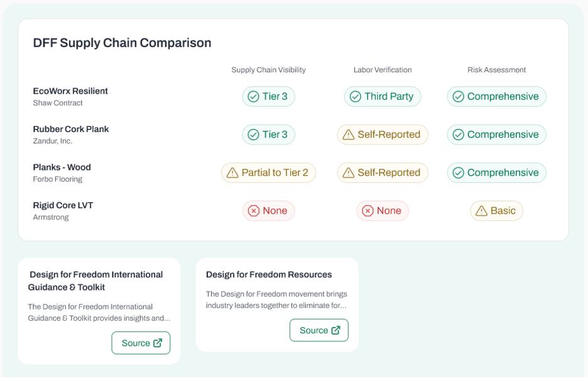Select Rigid Core LVT product name
Viewport: 588px width, 381px height.
coord(63,206)
